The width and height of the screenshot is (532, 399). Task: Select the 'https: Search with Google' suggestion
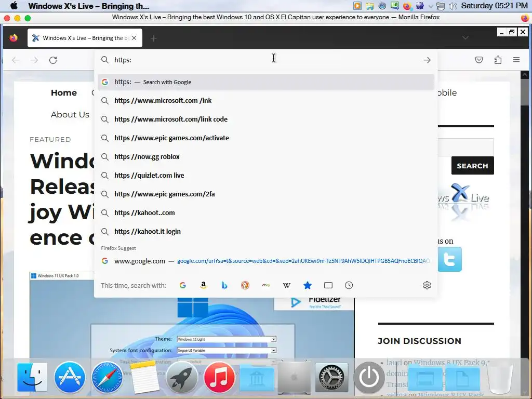[x=265, y=82]
